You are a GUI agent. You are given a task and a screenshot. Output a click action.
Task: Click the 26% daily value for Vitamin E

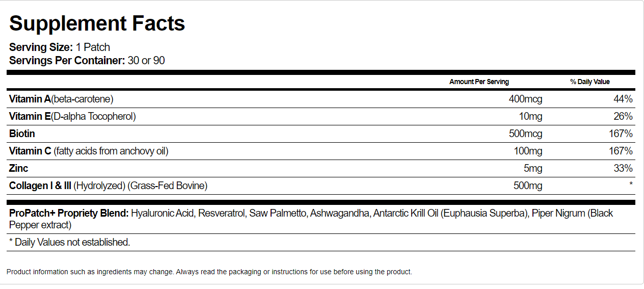[623, 116]
